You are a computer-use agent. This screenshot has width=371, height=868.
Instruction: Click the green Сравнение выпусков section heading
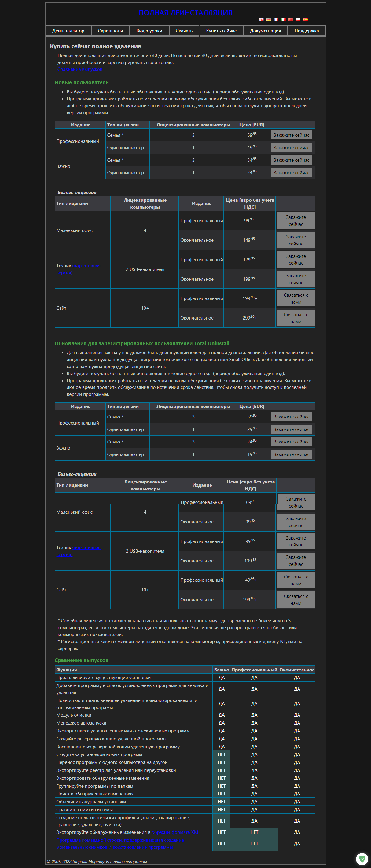(81, 660)
